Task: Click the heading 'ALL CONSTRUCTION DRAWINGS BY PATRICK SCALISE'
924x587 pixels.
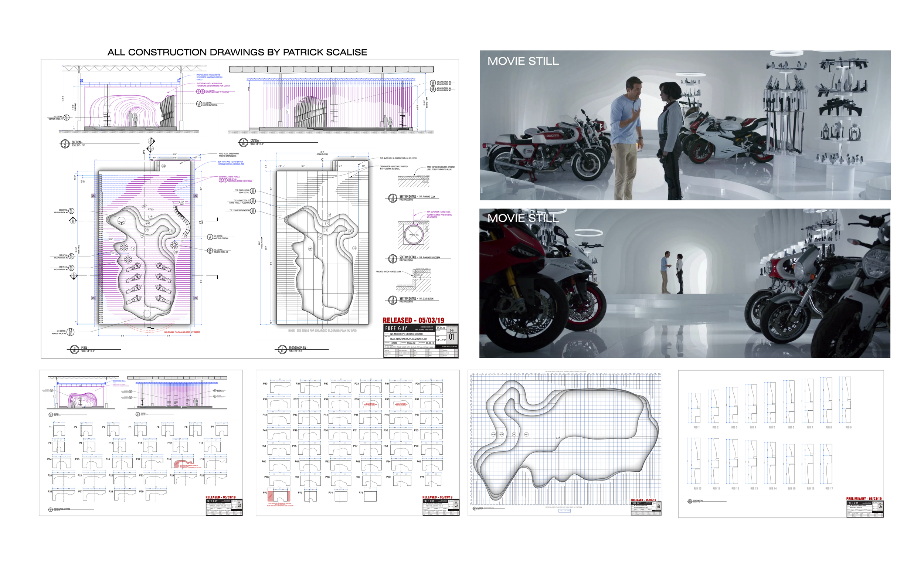Action: tap(237, 52)
